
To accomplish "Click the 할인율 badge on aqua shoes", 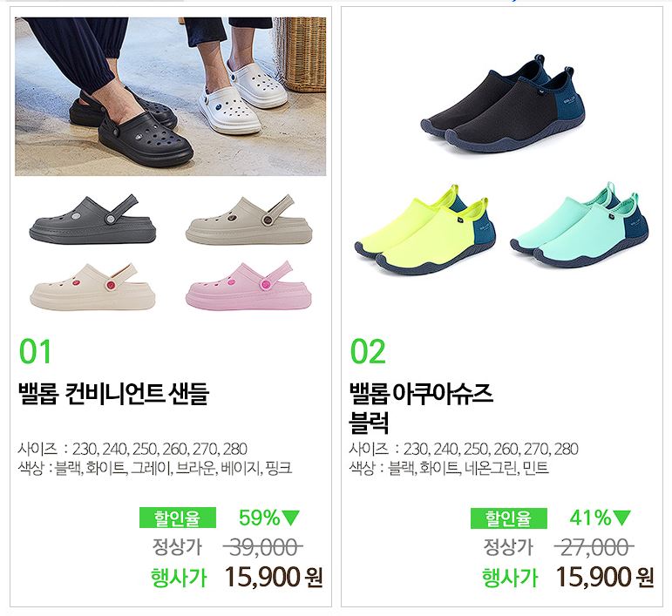I will point(509,518).
